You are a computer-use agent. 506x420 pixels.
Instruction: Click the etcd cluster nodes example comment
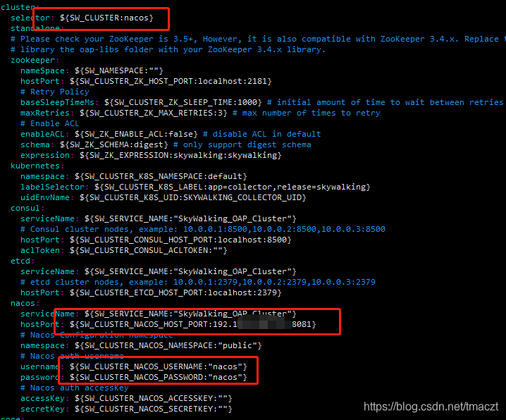[198, 283]
